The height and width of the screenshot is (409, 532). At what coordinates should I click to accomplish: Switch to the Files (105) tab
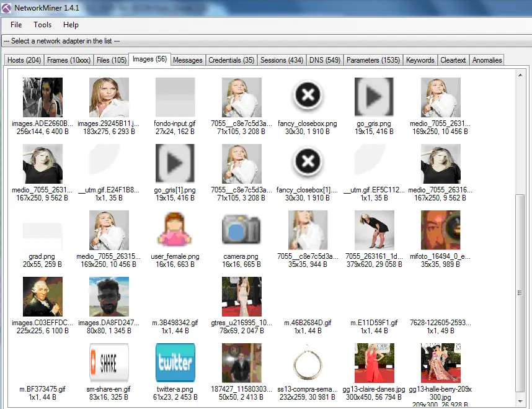point(111,60)
